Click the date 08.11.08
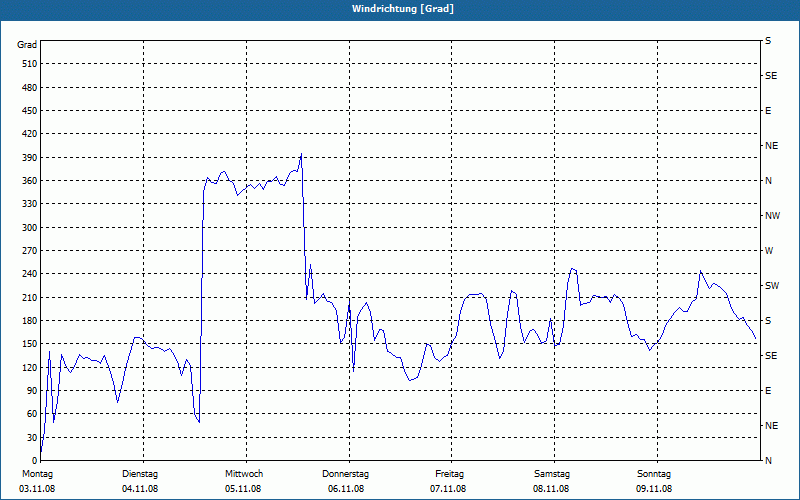Viewport: 800px width, 500px height. (551, 489)
